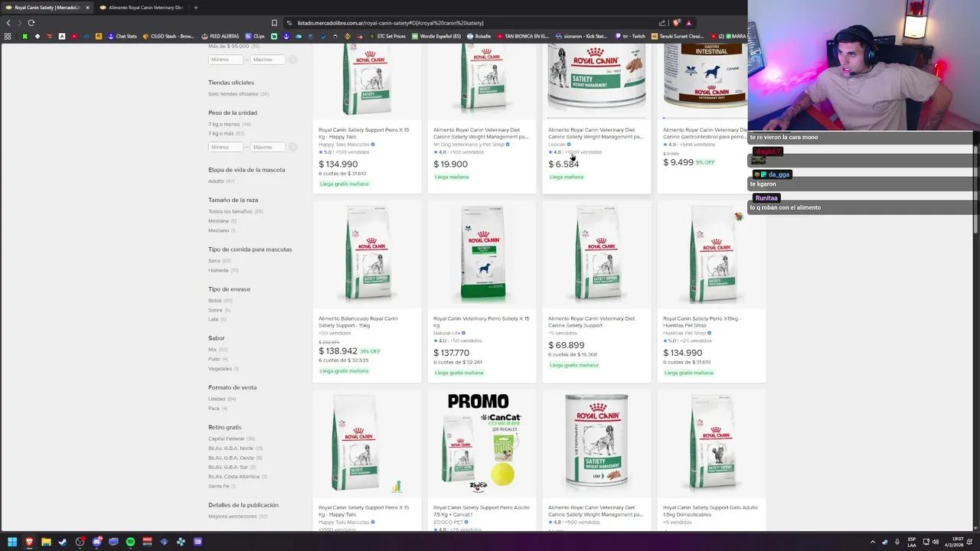Open the new tab plus button
The height and width of the screenshot is (551, 980).
click(x=195, y=8)
